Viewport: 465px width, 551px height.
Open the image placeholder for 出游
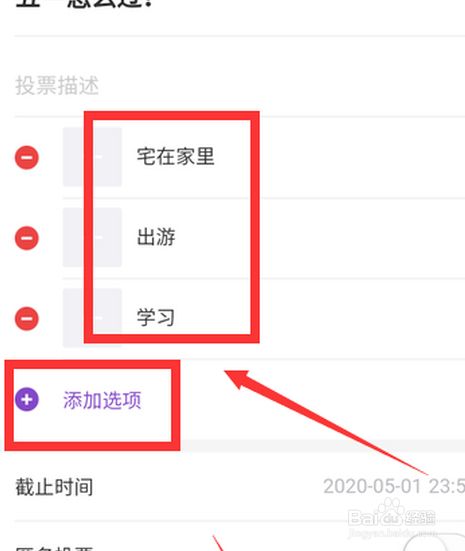(x=92, y=237)
